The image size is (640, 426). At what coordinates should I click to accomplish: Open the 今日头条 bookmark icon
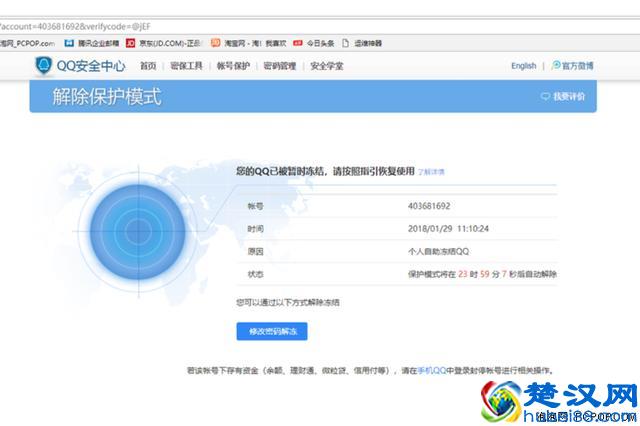(298, 43)
